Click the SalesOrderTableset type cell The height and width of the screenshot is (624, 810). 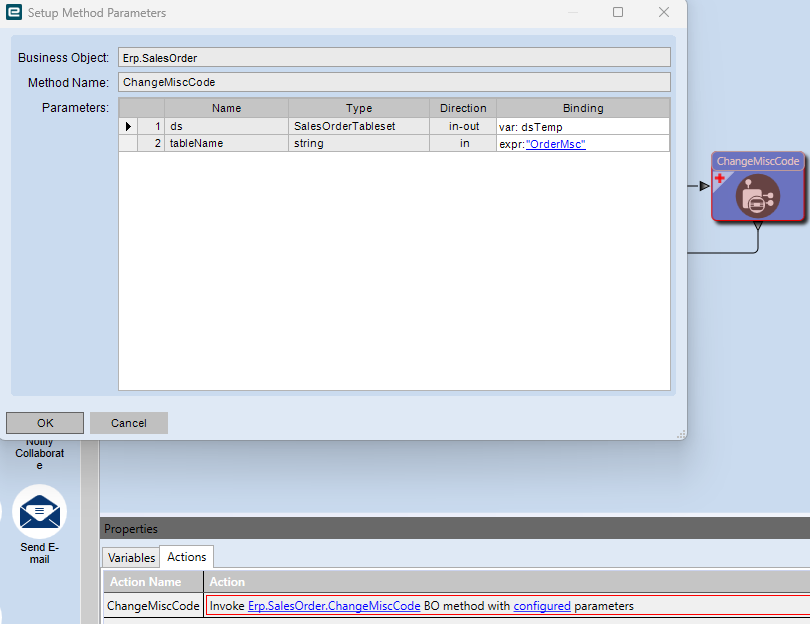(359, 126)
